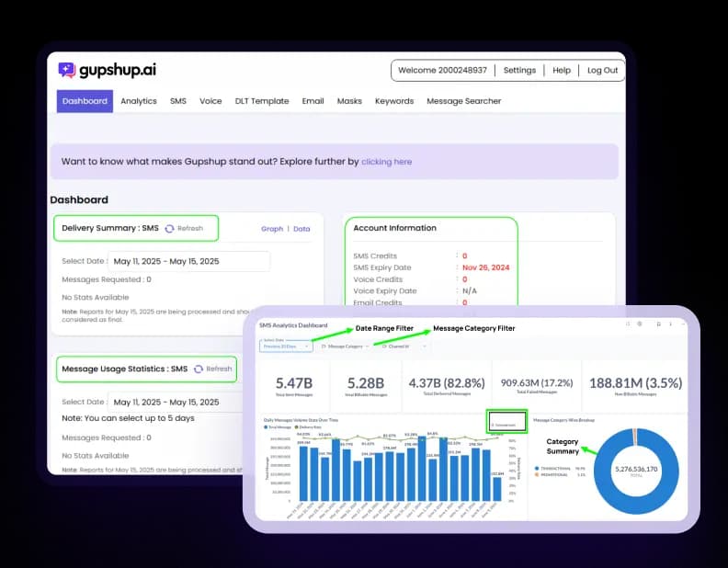
Task: Click the Message Category Wise Breakup title
Action: tap(563, 420)
